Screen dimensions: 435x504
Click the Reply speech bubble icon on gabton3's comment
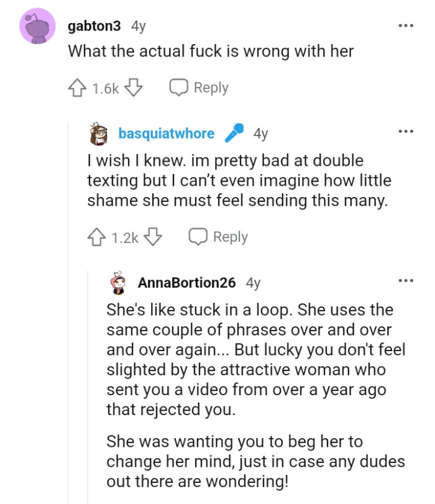tap(179, 87)
